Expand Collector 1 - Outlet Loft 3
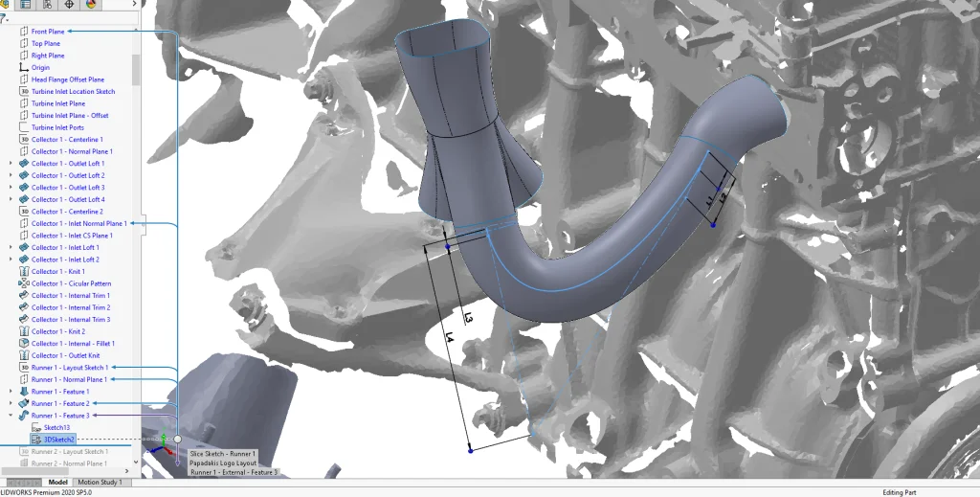980x497 pixels. pos(11,187)
